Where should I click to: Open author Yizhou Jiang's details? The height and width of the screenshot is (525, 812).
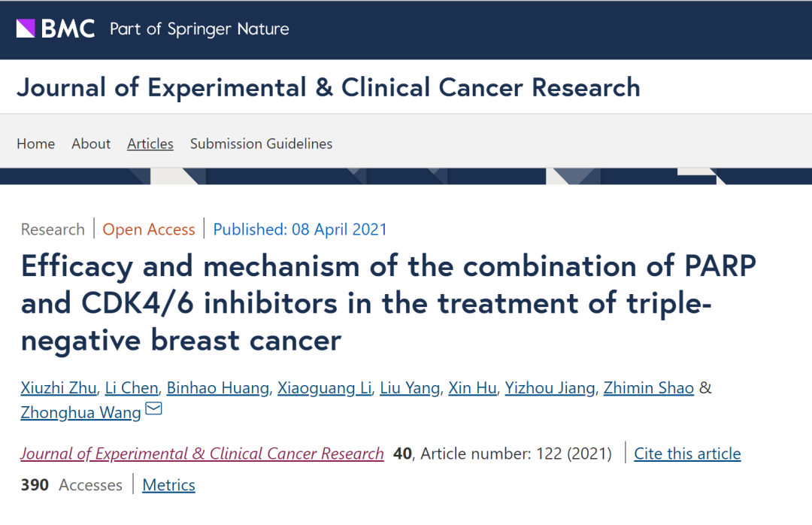pyautogui.click(x=550, y=388)
